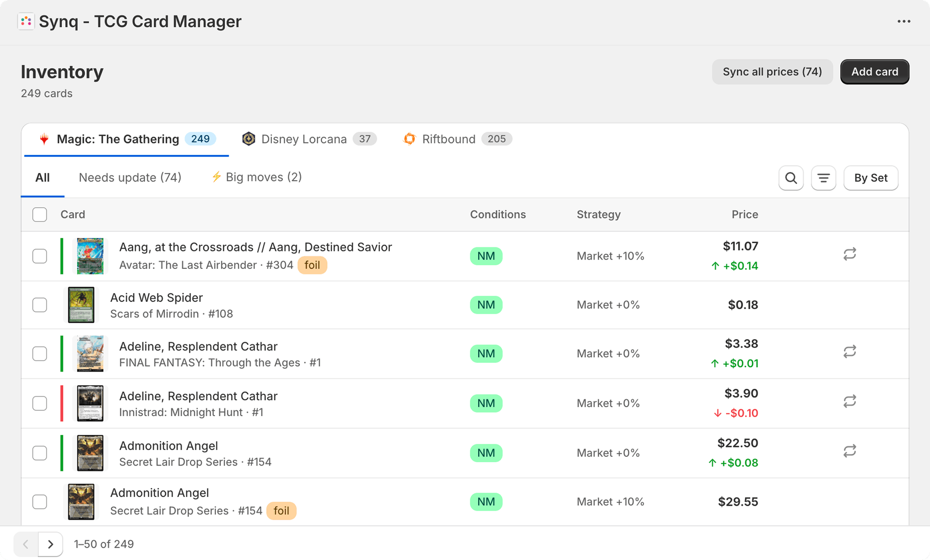The image size is (930, 560).
Task: Click the Aang card artwork thumbnail
Action: (x=90, y=256)
